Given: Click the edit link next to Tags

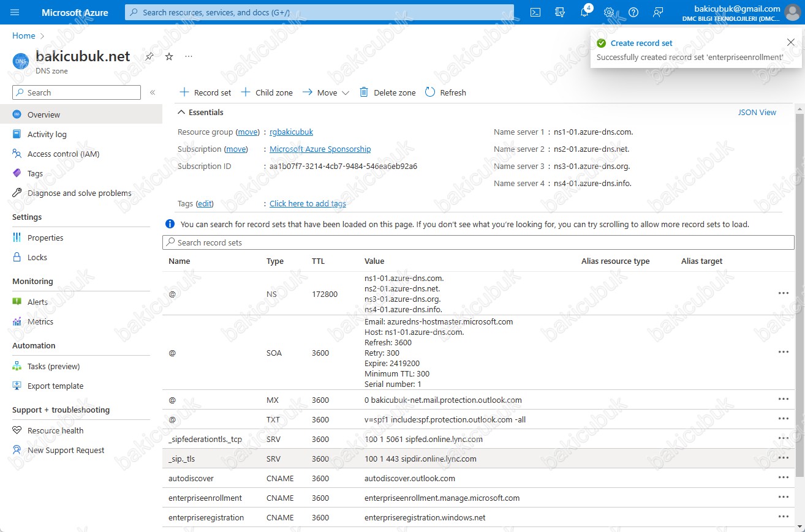Looking at the screenshot, I should click(205, 203).
